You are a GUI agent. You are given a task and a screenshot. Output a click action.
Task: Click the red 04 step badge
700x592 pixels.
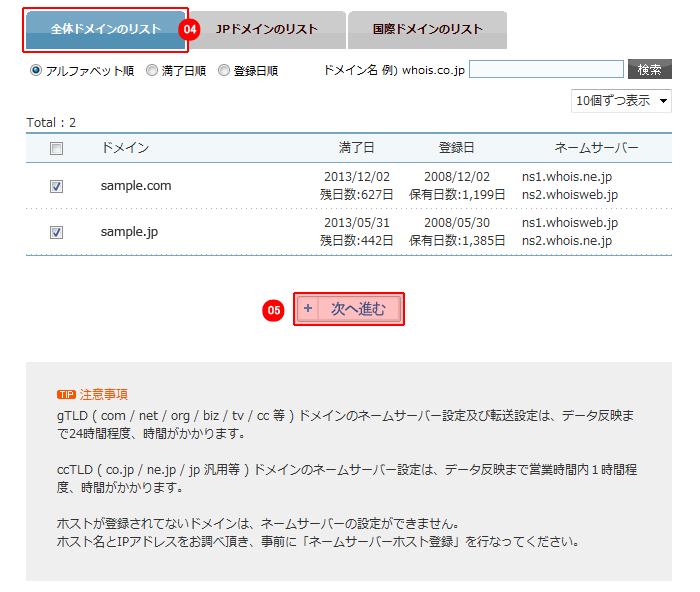(x=190, y=30)
